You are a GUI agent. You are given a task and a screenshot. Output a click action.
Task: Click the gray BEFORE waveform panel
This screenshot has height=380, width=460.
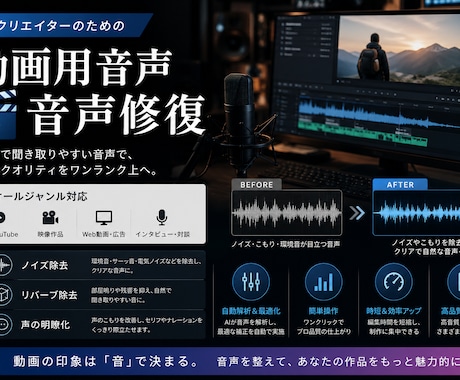pos(287,213)
